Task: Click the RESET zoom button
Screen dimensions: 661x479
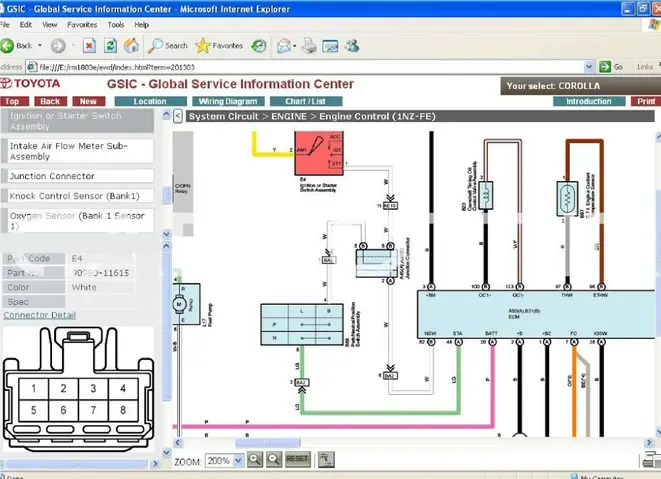Action: pos(297,459)
